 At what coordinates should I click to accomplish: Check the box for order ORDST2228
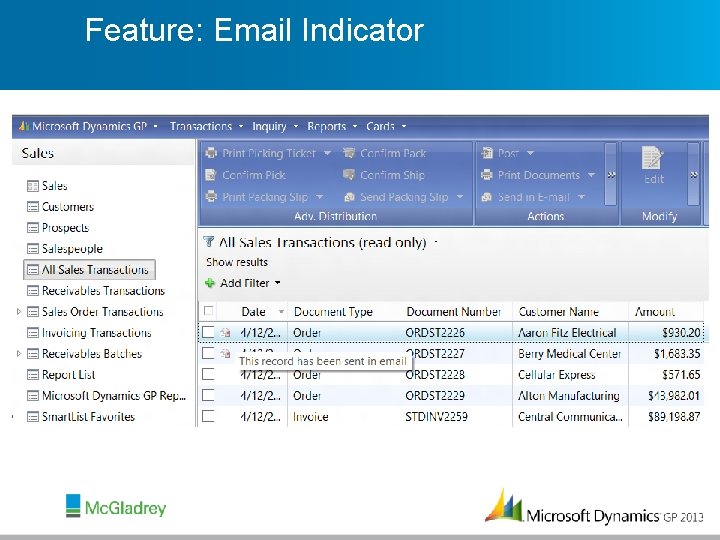point(208,374)
